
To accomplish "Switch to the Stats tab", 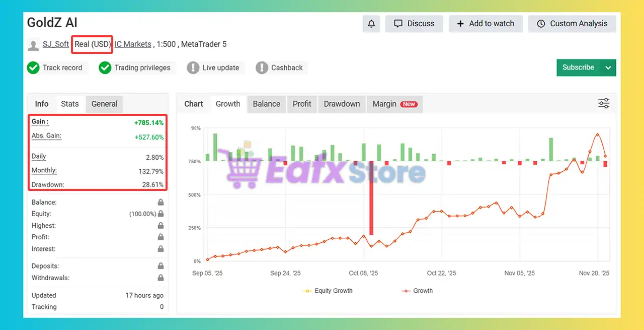I will (x=70, y=104).
